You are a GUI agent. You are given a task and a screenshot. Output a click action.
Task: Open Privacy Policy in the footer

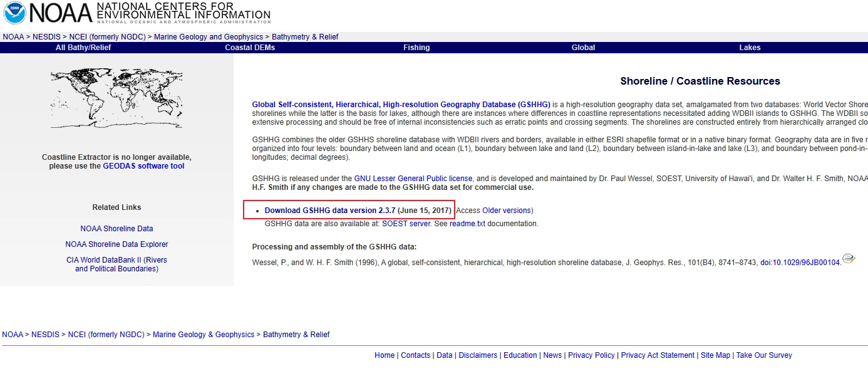pos(592,355)
